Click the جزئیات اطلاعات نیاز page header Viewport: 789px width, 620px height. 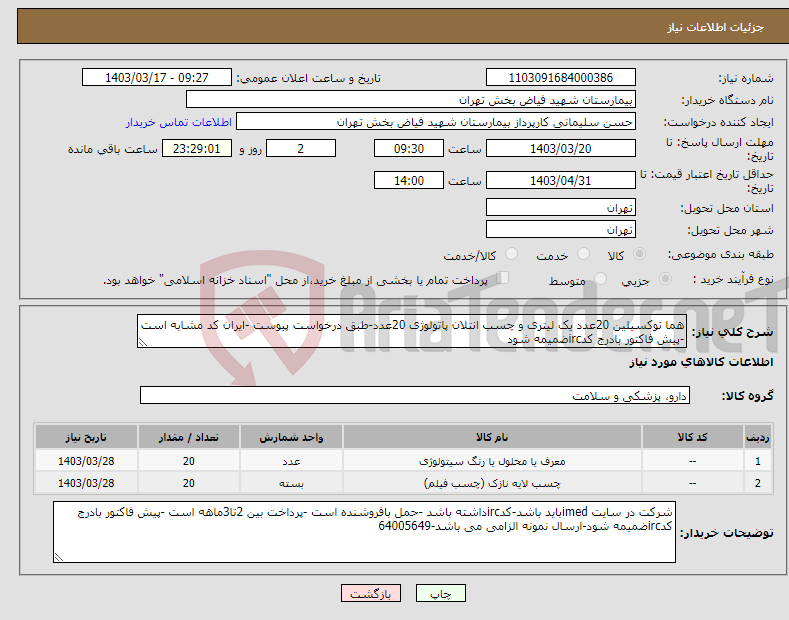(x=715, y=27)
